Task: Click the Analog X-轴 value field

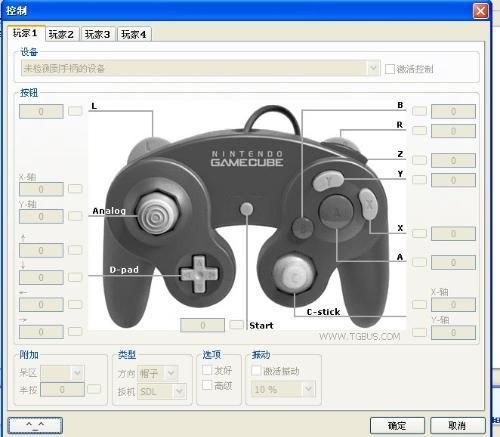Action: [41, 189]
